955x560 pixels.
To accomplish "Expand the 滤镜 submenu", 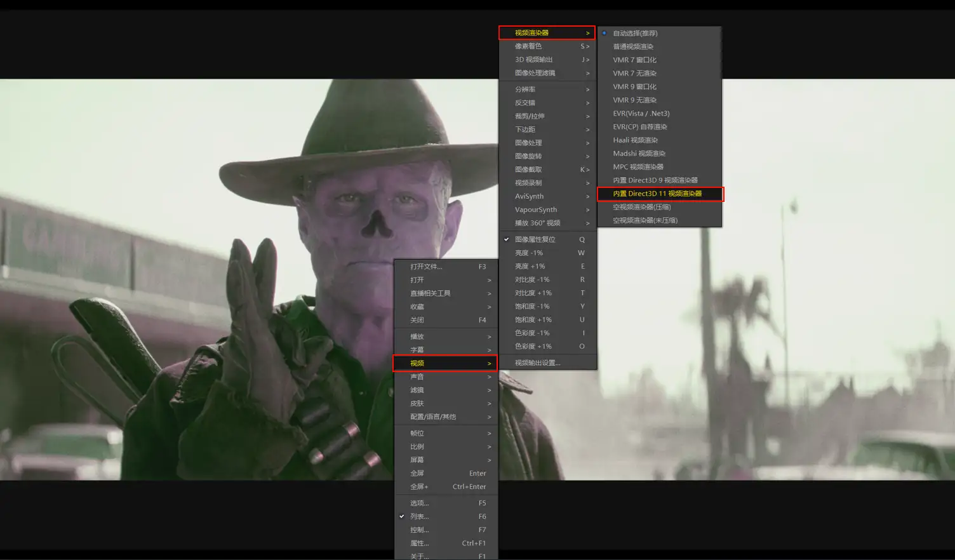I will 417,390.
